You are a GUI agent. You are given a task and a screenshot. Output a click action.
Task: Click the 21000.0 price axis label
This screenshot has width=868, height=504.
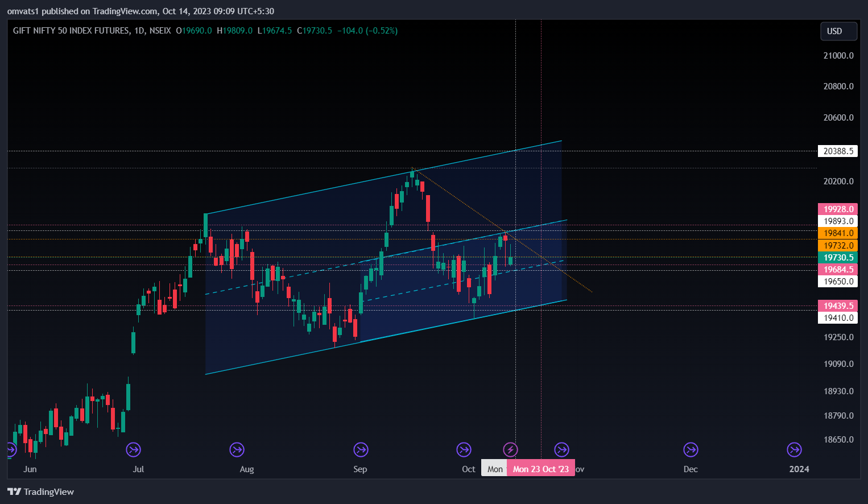point(838,56)
